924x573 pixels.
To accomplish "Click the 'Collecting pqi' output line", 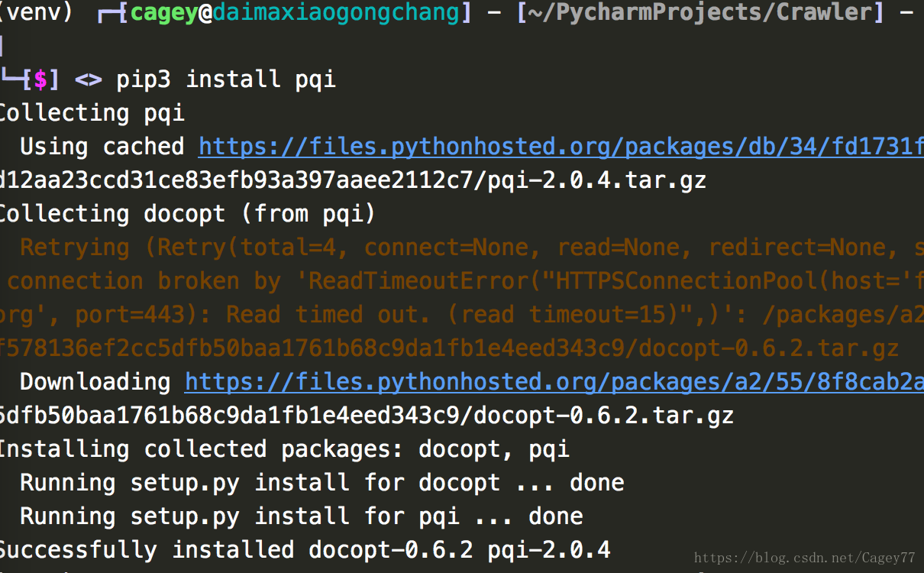I will (x=92, y=113).
